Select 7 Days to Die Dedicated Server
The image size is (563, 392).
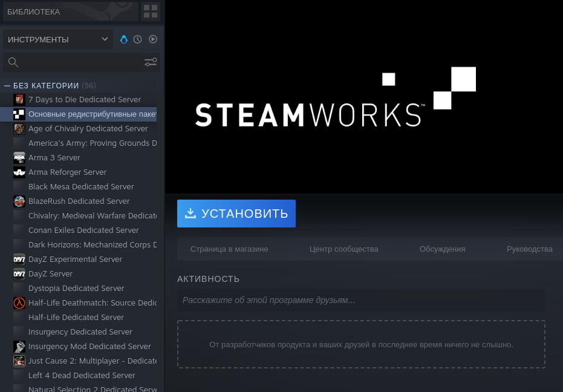85,100
